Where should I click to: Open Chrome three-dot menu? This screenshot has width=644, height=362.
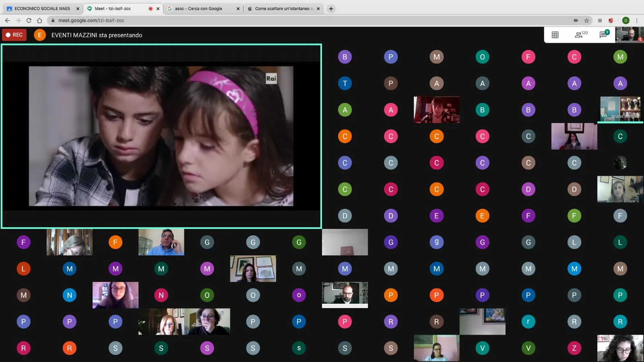pos(637,21)
